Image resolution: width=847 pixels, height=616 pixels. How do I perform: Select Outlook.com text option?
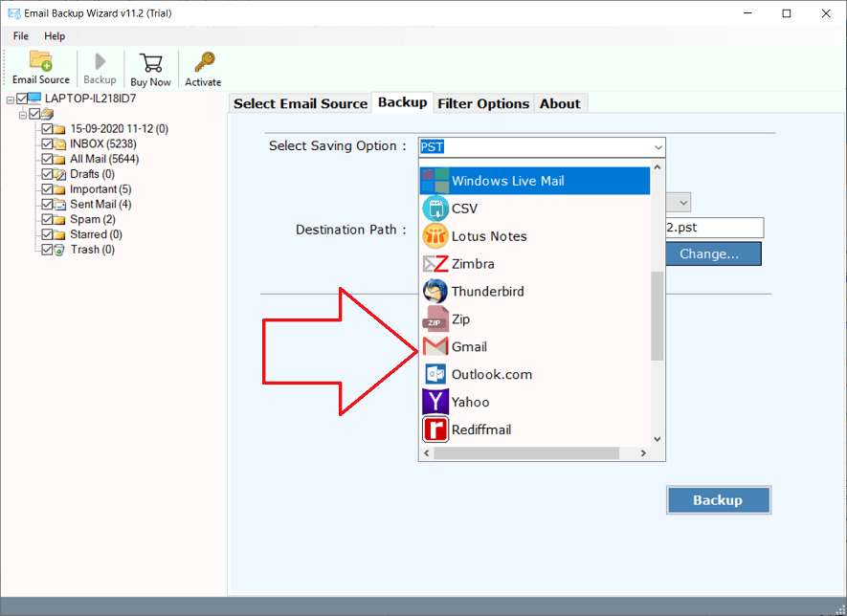[x=492, y=374]
